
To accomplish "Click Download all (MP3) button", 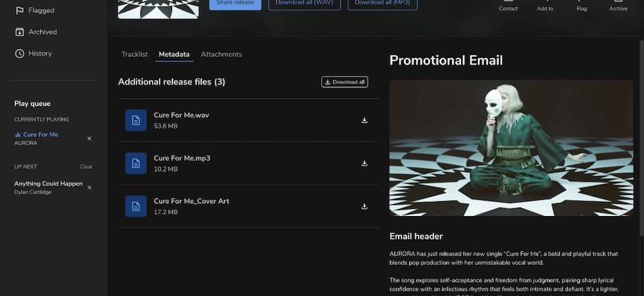I will [383, 3].
